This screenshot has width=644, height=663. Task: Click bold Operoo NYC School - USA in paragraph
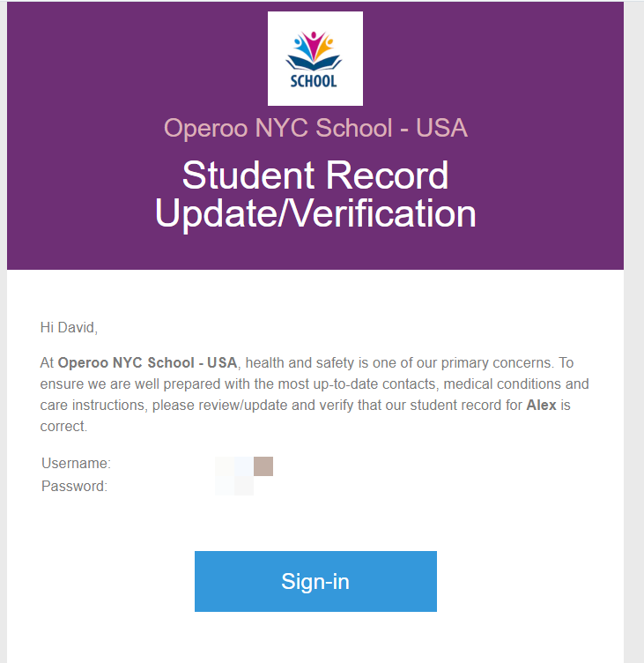point(147,362)
